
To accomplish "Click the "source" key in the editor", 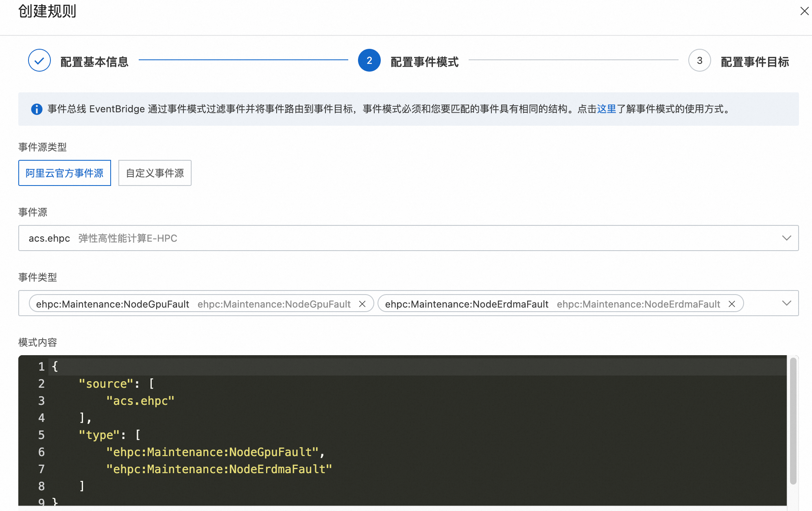I will click(106, 384).
